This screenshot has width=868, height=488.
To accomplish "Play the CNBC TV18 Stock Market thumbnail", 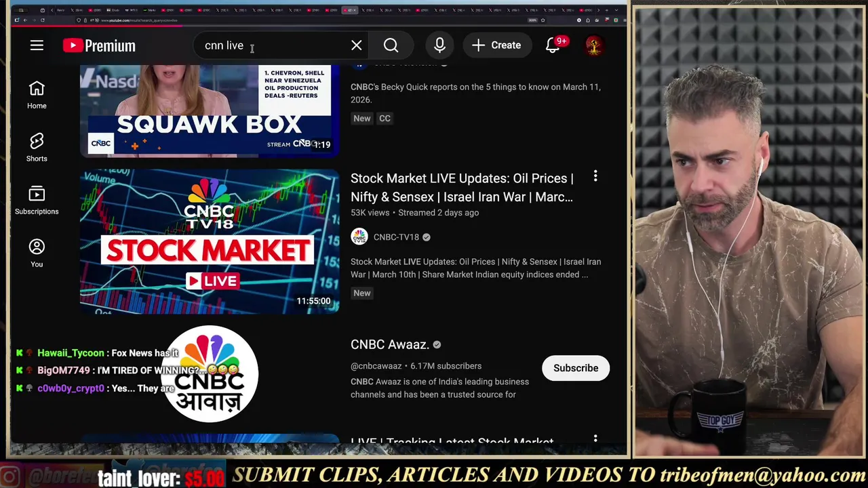I will point(210,241).
